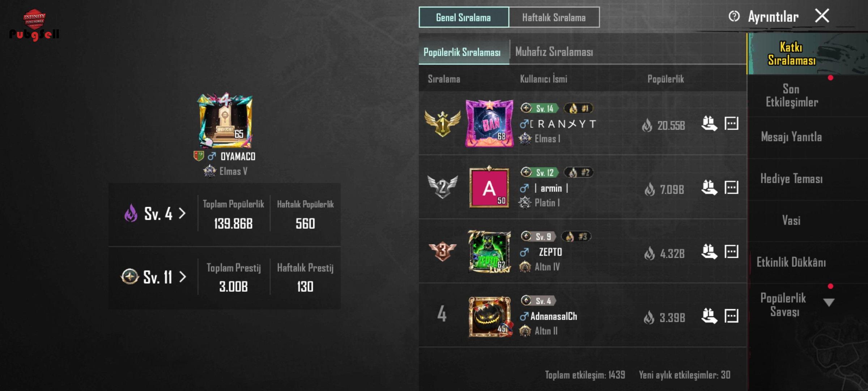Image resolution: width=868 pixels, height=391 pixels.
Task: Click gift icon in AdnanasalCh's row
Action: pyautogui.click(x=709, y=316)
